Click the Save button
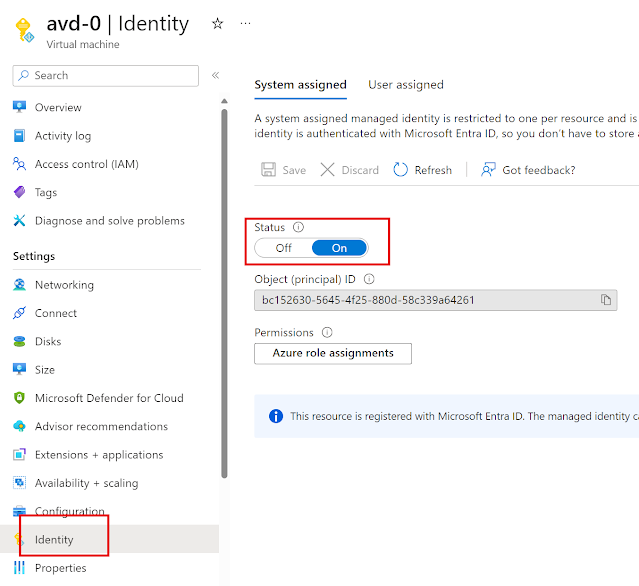The image size is (639, 586). tap(284, 170)
